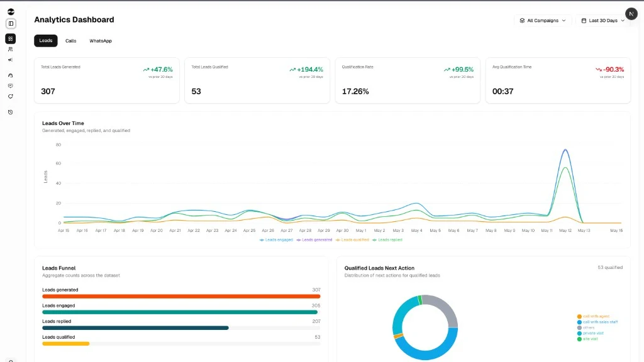This screenshot has width=644, height=362.
Task: Open the dashboard grid icon in sidebar
Action: [x=11, y=38]
